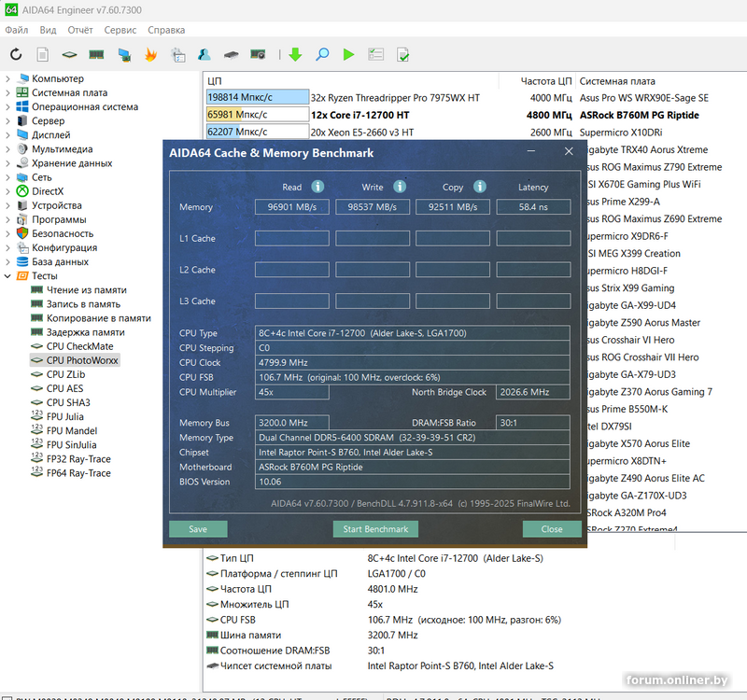Select the Запись в память test
This screenshot has width=747, height=700.
click(x=83, y=304)
